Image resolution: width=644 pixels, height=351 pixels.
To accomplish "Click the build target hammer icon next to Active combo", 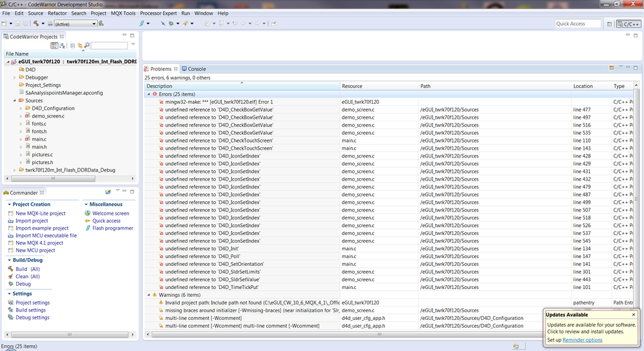I will coord(101,23).
